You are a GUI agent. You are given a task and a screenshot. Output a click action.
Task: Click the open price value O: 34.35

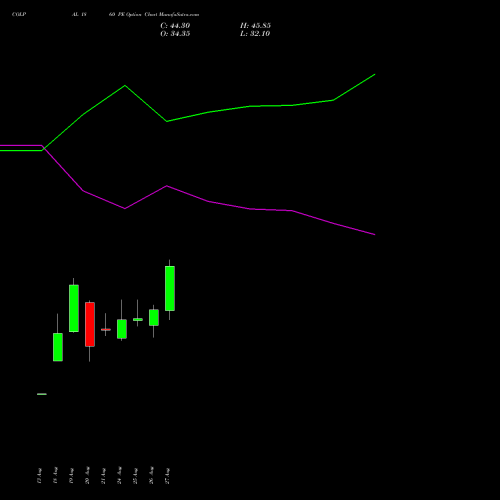coord(175,34)
